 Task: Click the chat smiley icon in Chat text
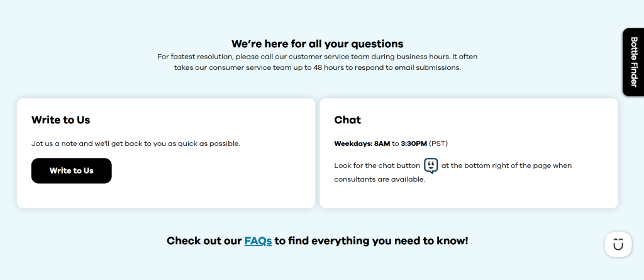pos(431,166)
